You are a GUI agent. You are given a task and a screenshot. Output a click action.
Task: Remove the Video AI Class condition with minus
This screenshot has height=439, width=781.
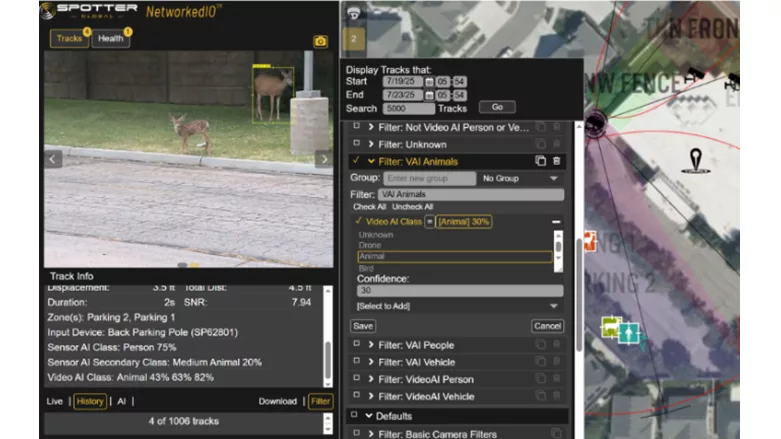tap(556, 221)
